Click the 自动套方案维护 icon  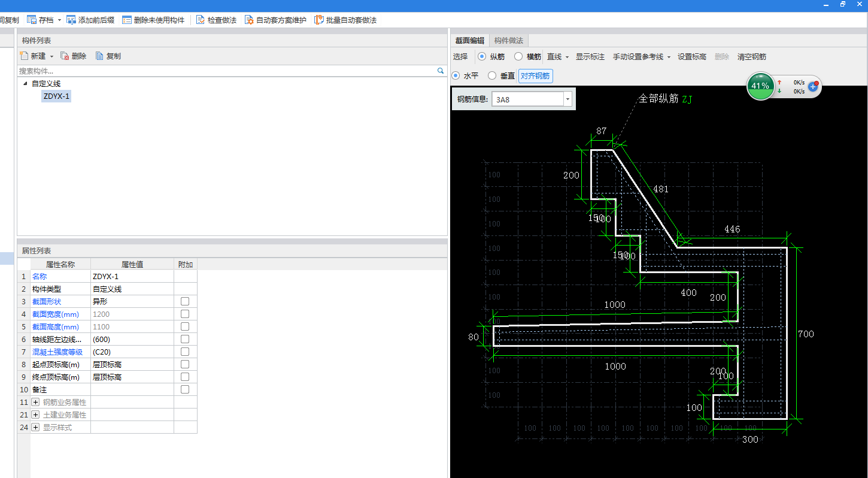[x=249, y=20]
